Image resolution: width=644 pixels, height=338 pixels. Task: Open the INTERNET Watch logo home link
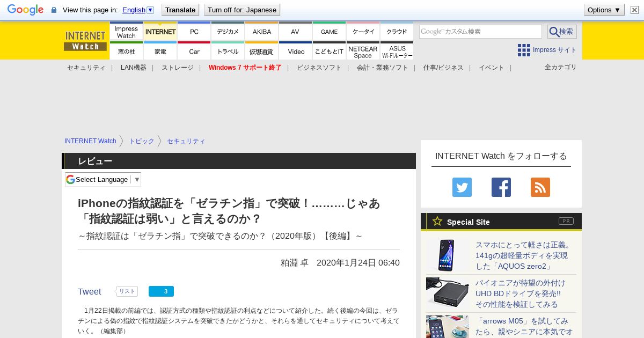(x=85, y=41)
